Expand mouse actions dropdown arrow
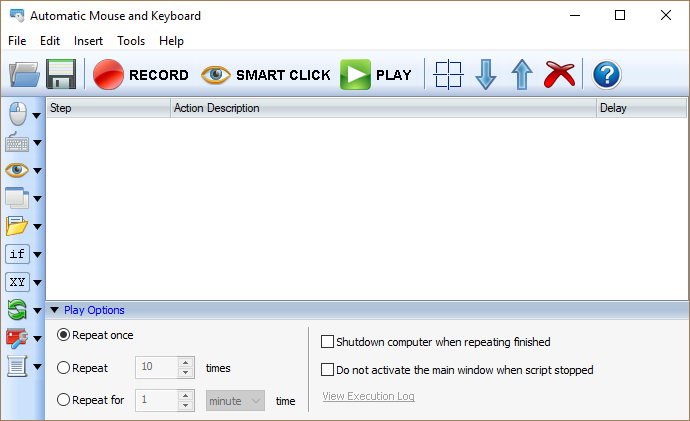The height and width of the screenshot is (421, 690). [37, 116]
